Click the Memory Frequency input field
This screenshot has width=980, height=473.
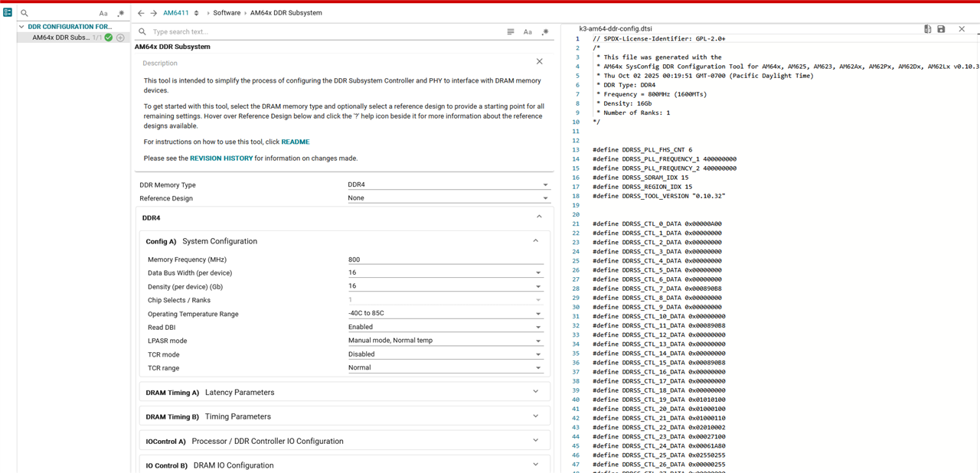[x=445, y=259]
